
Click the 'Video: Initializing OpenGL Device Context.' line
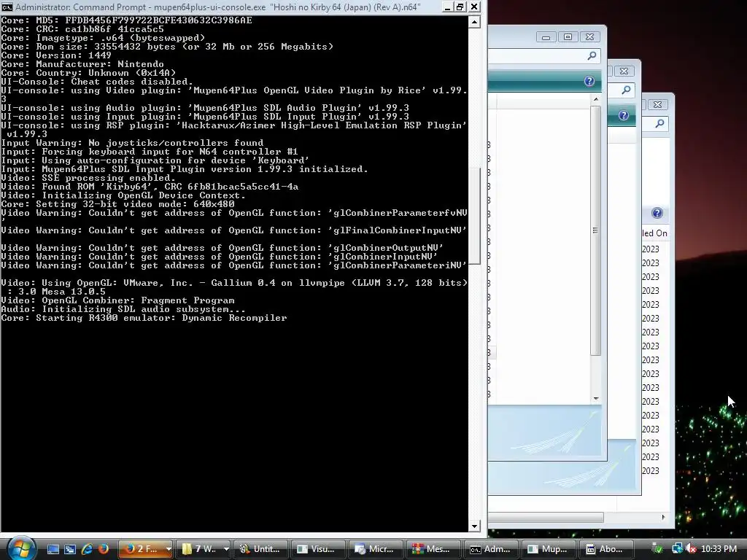pos(123,195)
